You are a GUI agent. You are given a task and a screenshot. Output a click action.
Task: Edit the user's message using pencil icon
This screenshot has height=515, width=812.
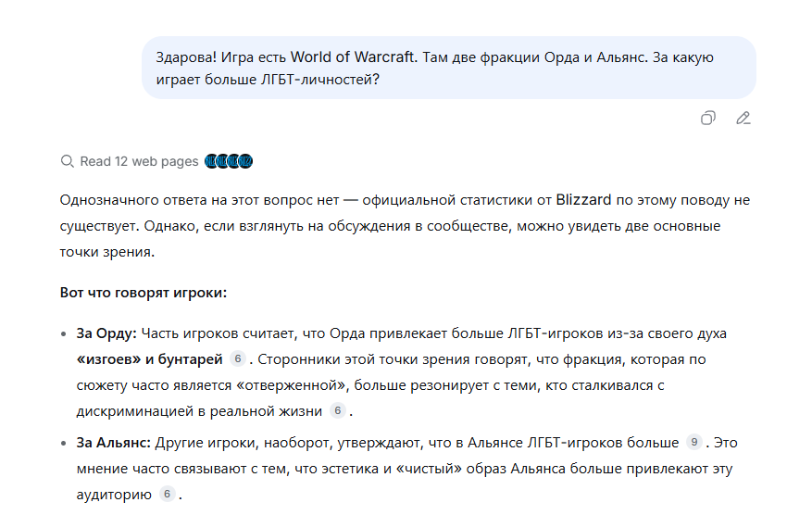[743, 119]
